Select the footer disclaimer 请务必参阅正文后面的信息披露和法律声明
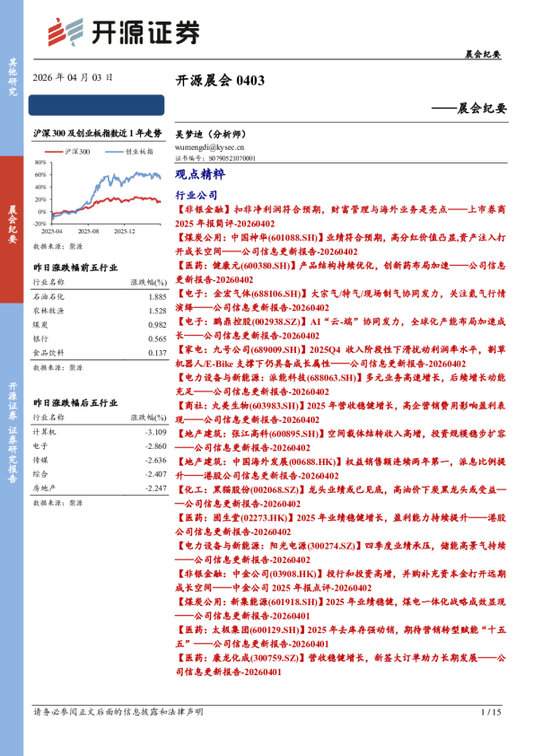Screen dimensions: 534x756 tap(118, 712)
